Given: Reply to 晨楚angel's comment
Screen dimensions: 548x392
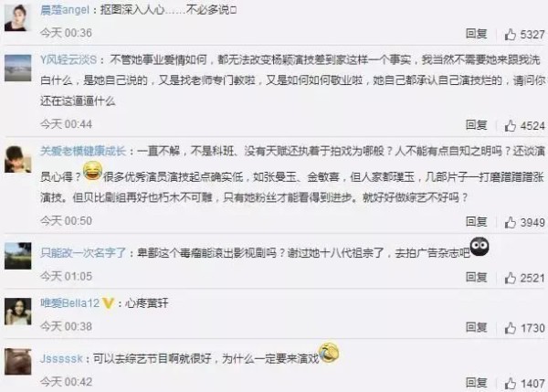Looking at the screenshot, I should point(477,34).
